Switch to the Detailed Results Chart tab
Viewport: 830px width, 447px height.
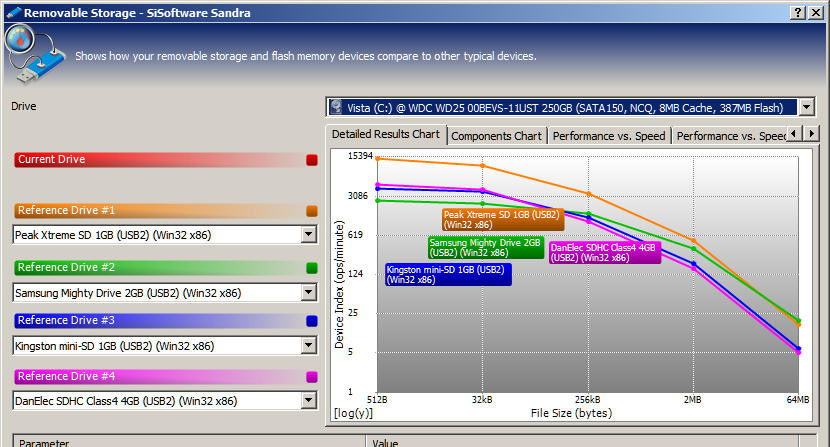386,135
